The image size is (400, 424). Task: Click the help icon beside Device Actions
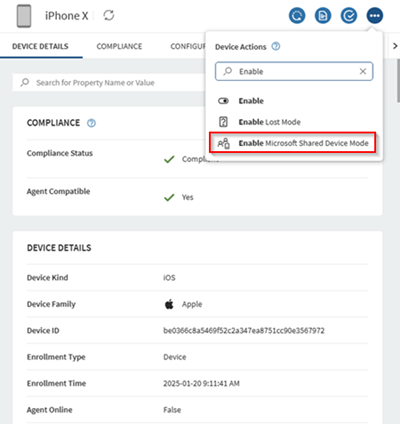coord(276,46)
